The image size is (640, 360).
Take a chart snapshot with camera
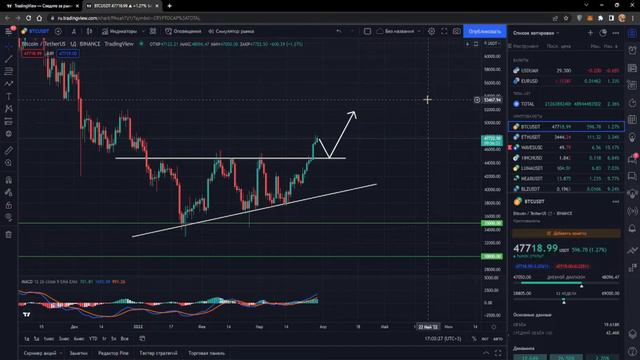click(457, 31)
